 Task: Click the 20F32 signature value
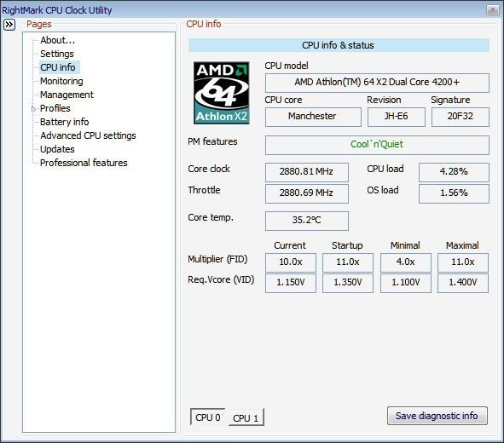click(461, 117)
